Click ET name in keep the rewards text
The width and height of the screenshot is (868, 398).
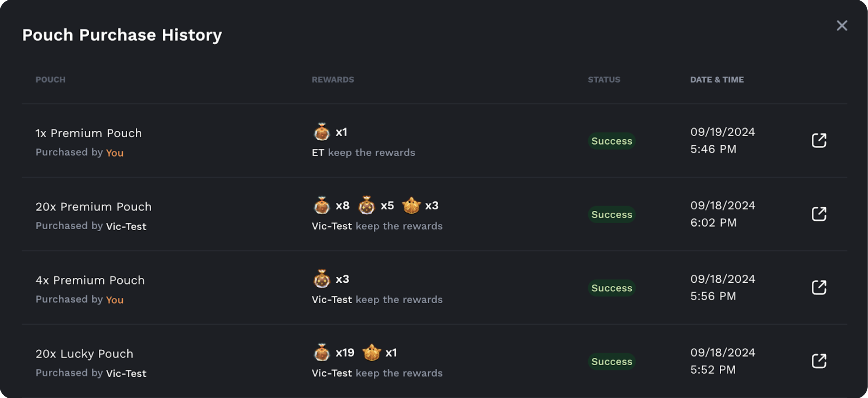[x=318, y=152]
